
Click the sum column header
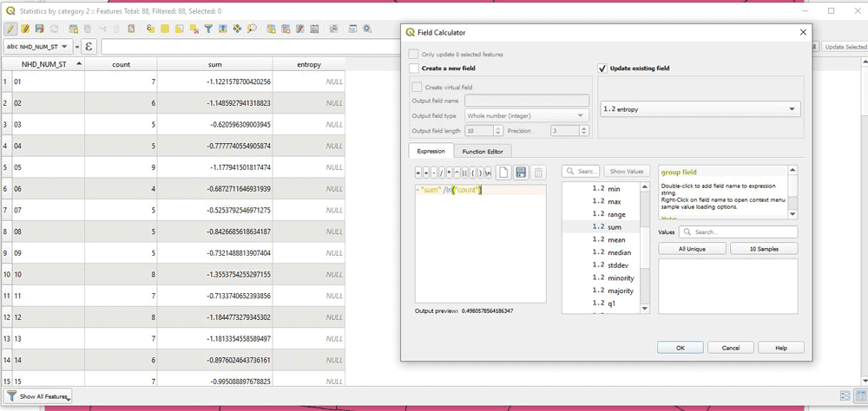coord(214,64)
